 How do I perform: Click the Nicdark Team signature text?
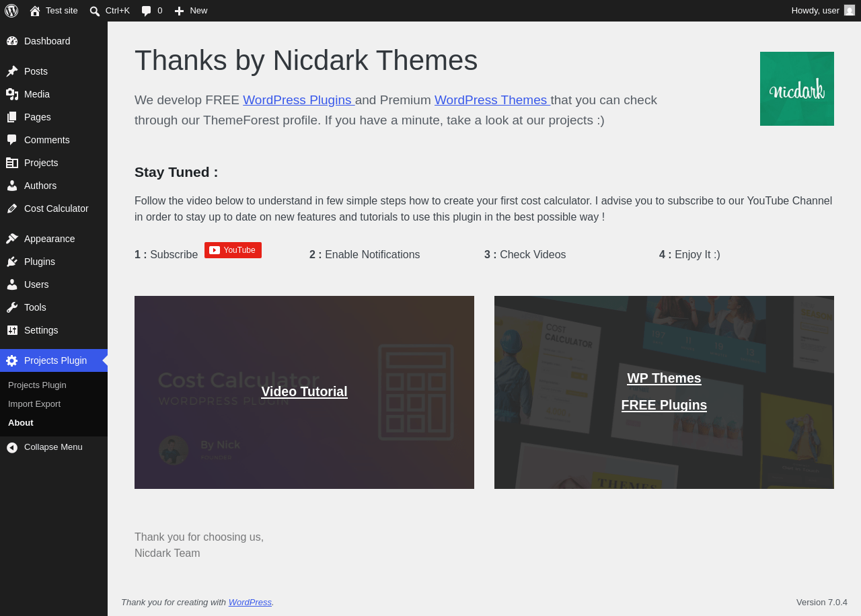(x=167, y=553)
